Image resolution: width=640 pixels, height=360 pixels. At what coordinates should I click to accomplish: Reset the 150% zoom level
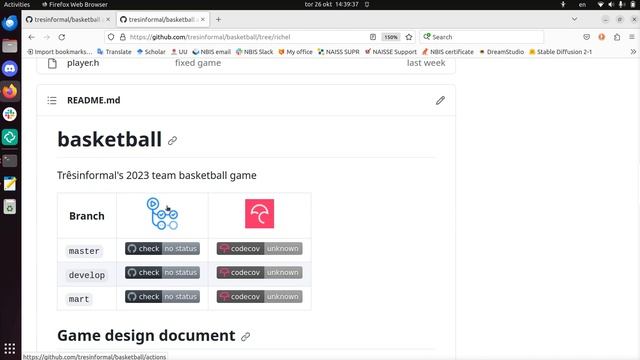pyautogui.click(x=391, y=37)
